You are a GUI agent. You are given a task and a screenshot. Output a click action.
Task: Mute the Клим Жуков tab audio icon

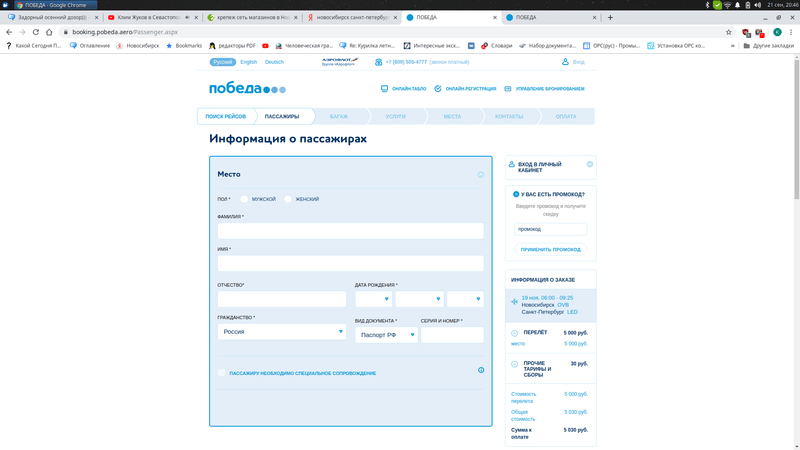(x=187, y=17)
